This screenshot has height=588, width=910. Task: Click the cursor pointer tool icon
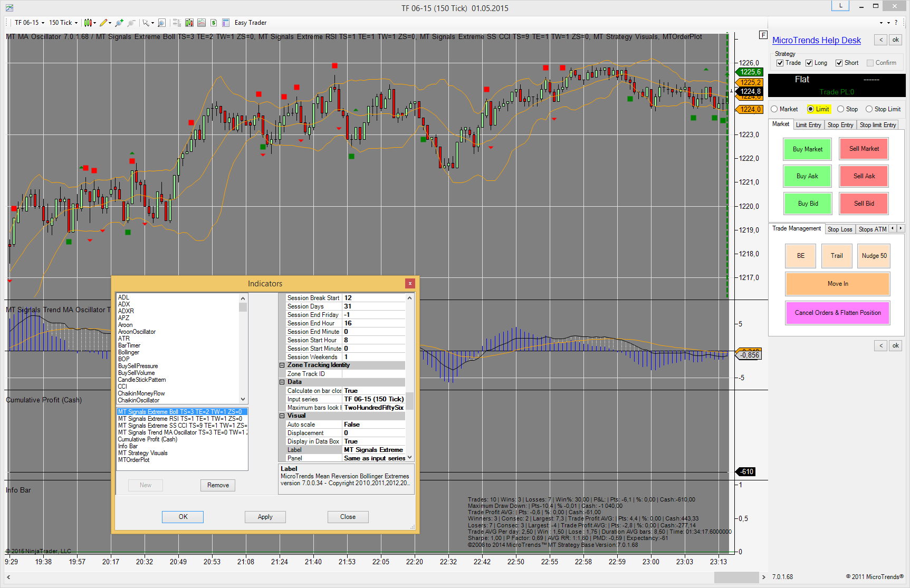coord(146,23)
